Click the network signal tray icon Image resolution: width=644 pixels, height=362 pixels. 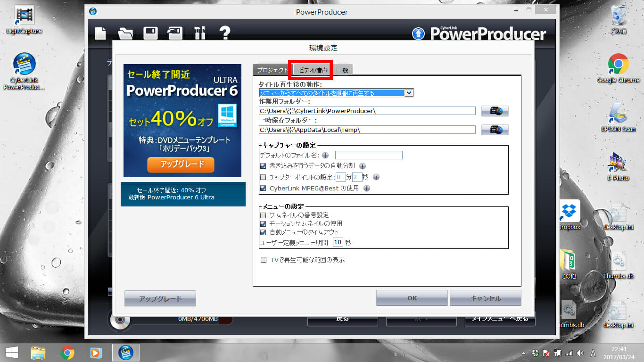click(569, 353)
